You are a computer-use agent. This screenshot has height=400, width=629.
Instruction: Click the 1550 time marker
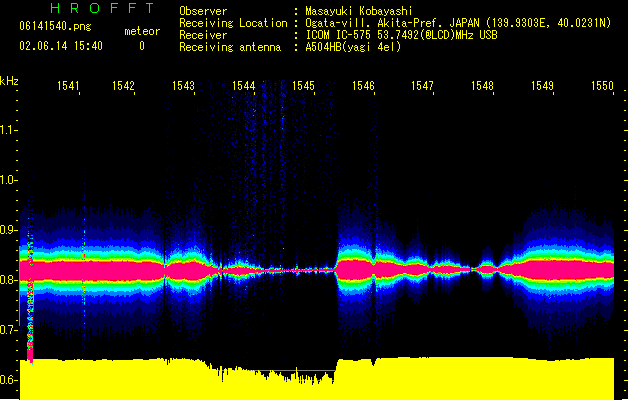(602, 86)
